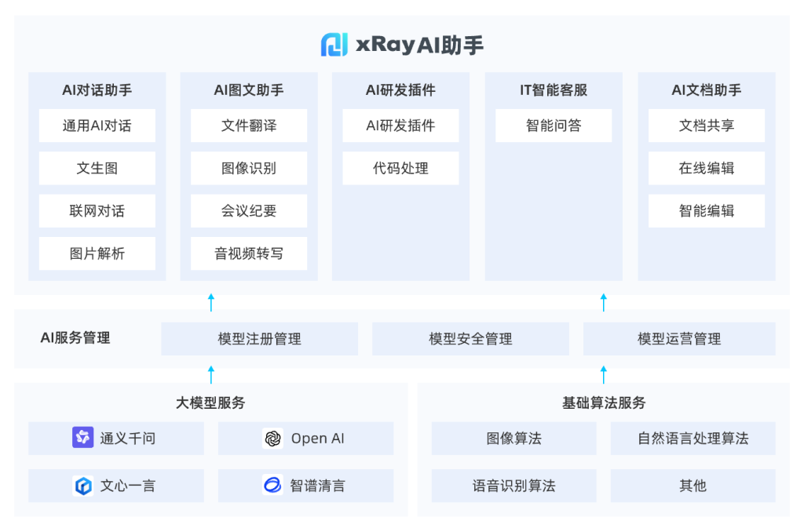Click the up arrow above 模型运营管理
Screen dimensions: 804x532
pyautogui.click(x=603, y=302)
